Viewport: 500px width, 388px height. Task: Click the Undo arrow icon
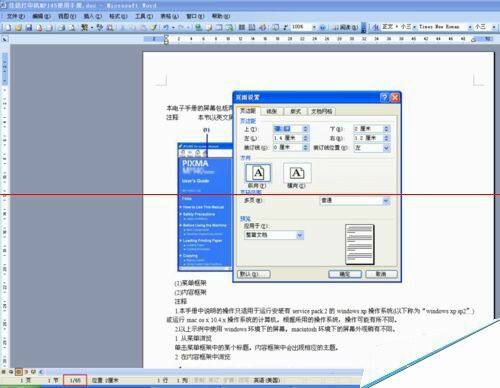coord(166,28)
